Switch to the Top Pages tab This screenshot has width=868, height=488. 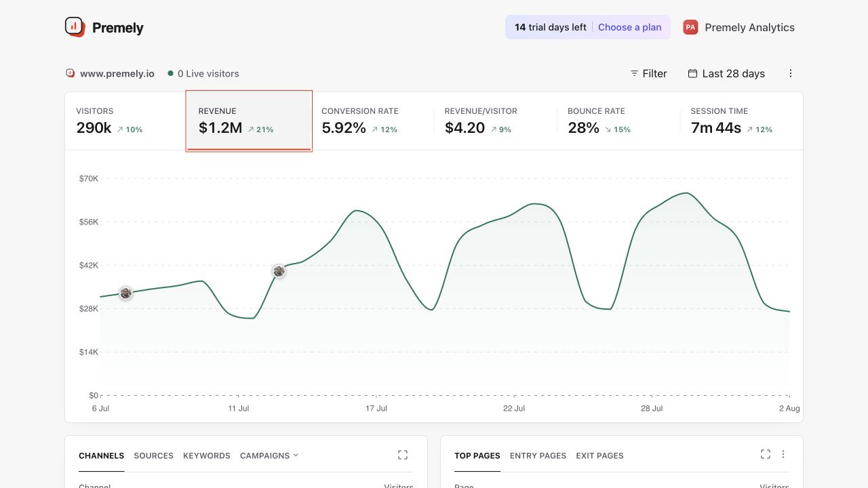coord(477,455)
